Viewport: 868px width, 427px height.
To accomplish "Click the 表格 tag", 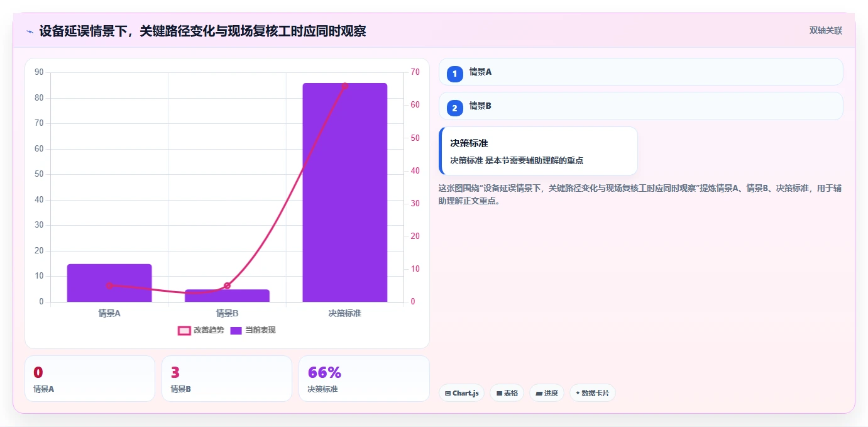I will point(507,393).
